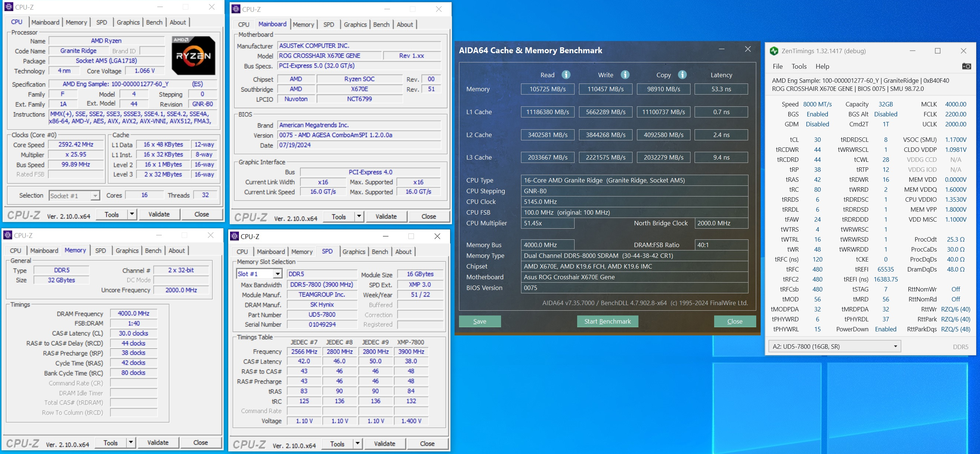Click the Threads 32 field in CPU-Z
Viewport: 980px width, 454px height.
pyautogui.click(x=205, y=195)
